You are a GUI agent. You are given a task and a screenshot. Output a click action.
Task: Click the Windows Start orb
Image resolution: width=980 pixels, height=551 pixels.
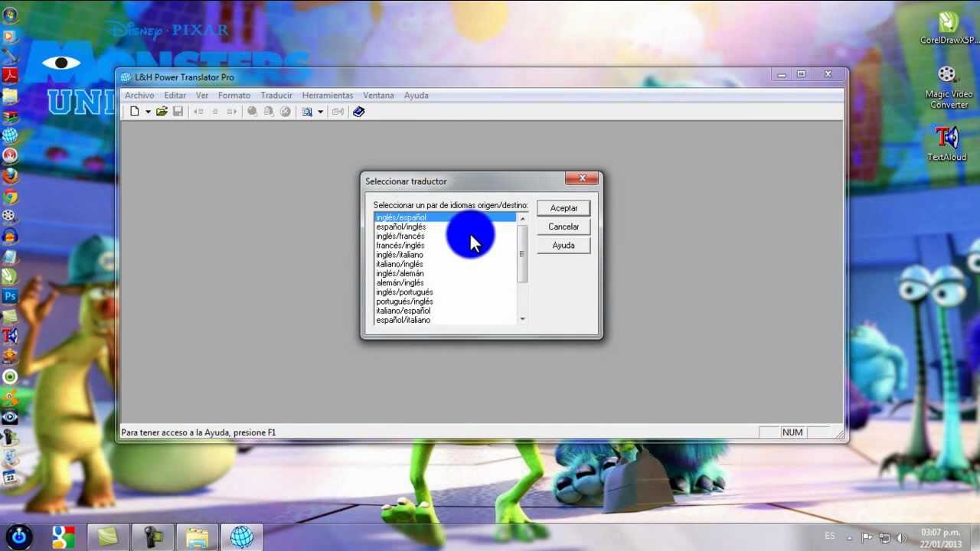click(18, 536)
